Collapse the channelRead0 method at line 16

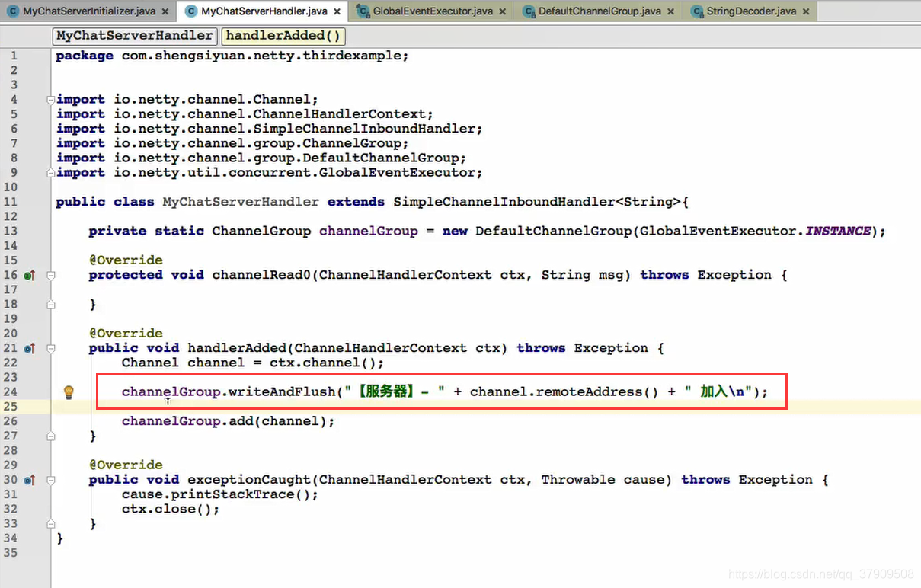[x=51, y=275]
